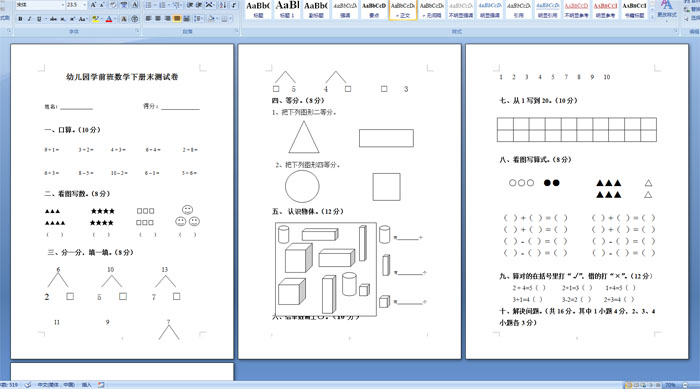The width and height of the screenshot is (700, 389).
Task: Expand font color dropdown arrow
Action: click(116, 19)
